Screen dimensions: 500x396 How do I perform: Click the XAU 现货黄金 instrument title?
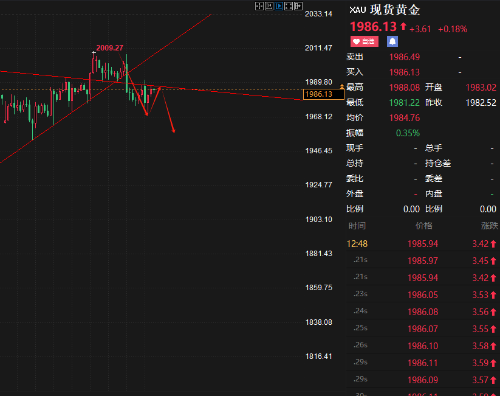point(384,10)
